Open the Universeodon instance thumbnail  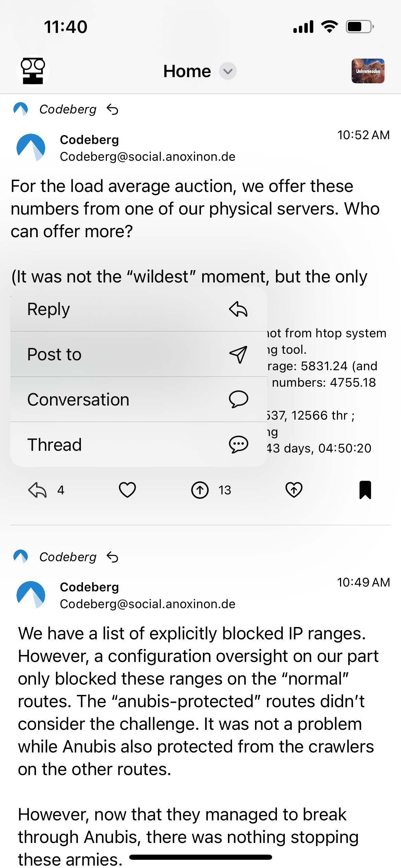(368, 71)
